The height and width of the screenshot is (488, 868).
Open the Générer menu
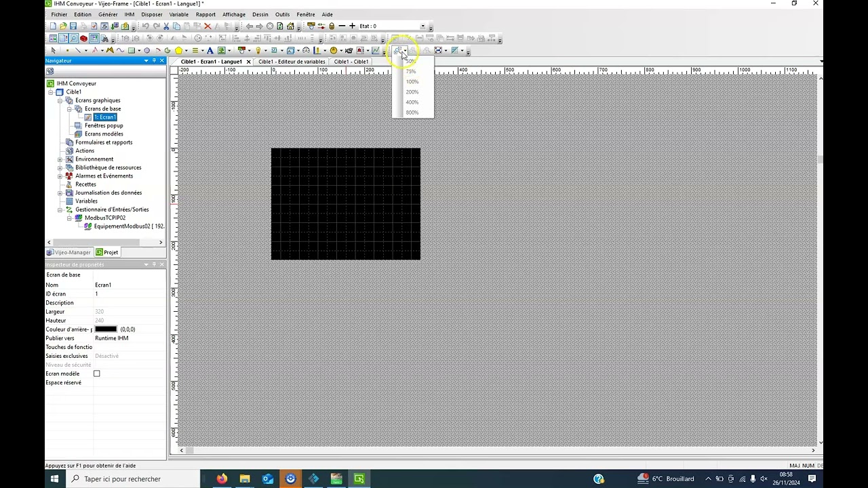[x=108, y=14]
